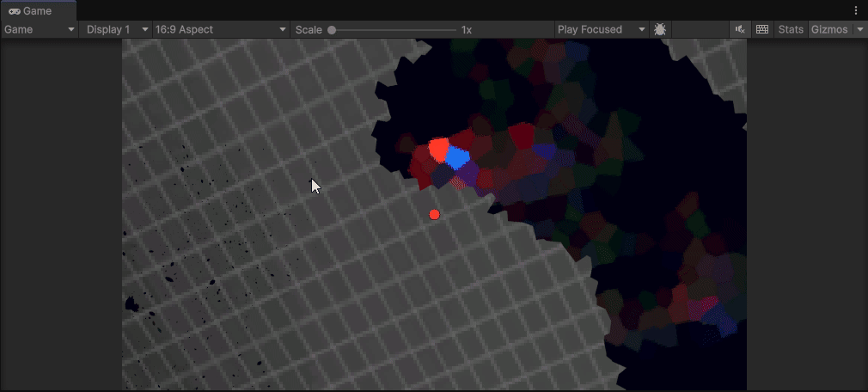This screenshot has width=868, height=392.
Task: Click the small red dot in game view
Action: pos(435,214)
